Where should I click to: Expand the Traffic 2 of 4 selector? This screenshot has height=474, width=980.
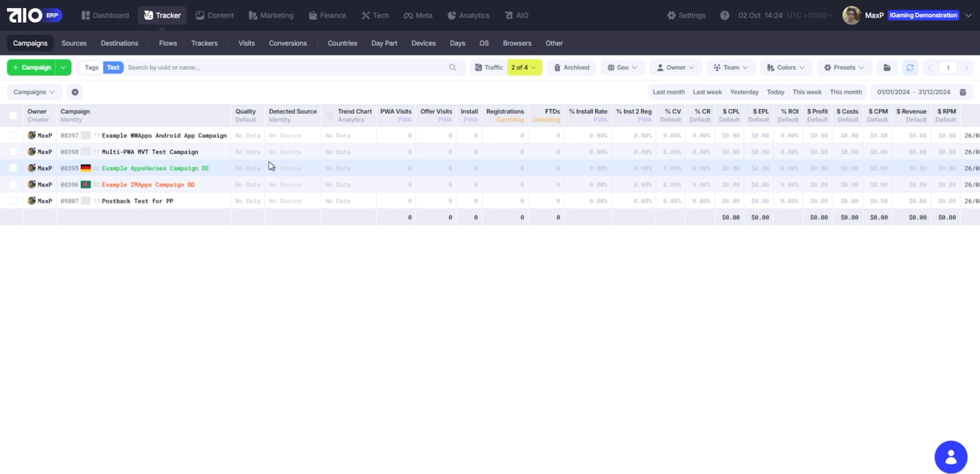pos(524,67)
